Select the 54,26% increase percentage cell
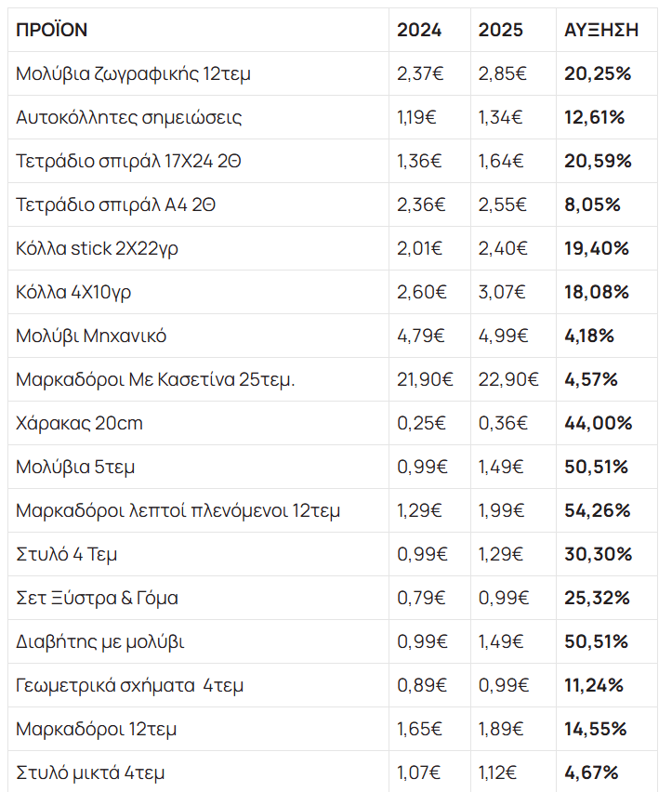The height and width of the screenshot is (792, 672). point(597,510)
